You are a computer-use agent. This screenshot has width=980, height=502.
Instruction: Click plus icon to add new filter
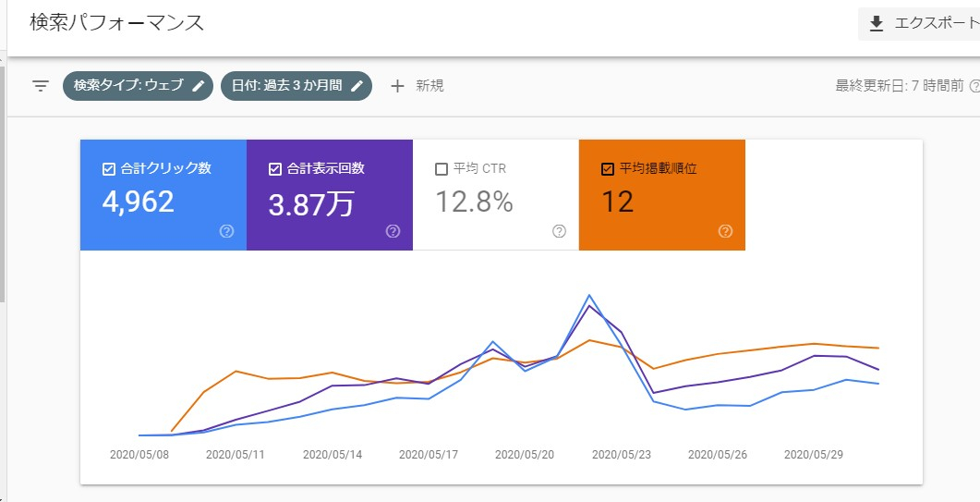click(x=398, y=86)
